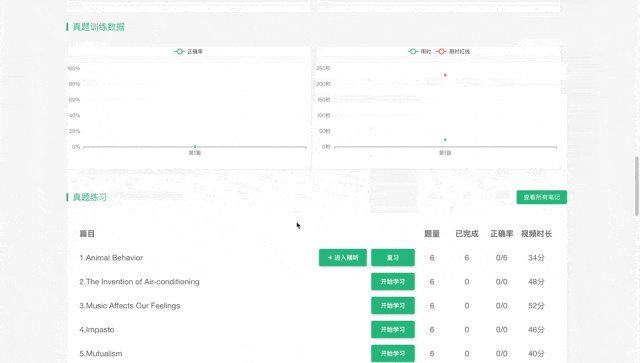Click the 100% axis label

tap(73, 68)
